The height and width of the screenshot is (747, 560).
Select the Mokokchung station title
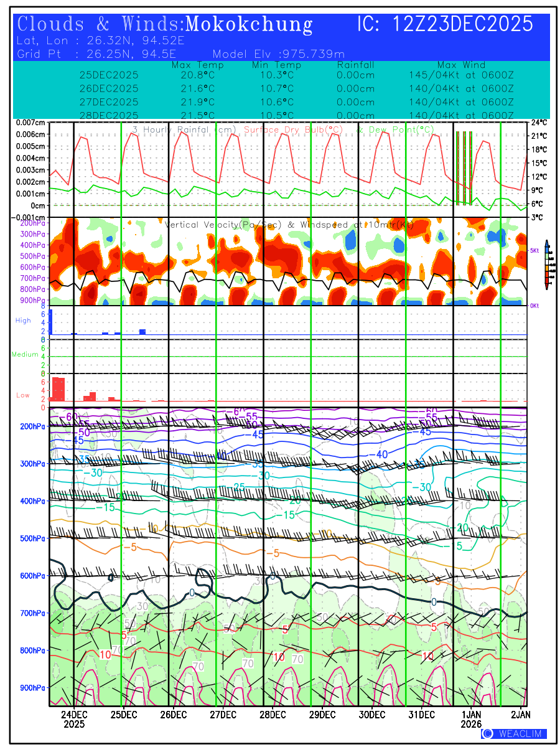[x=249, y=24]
